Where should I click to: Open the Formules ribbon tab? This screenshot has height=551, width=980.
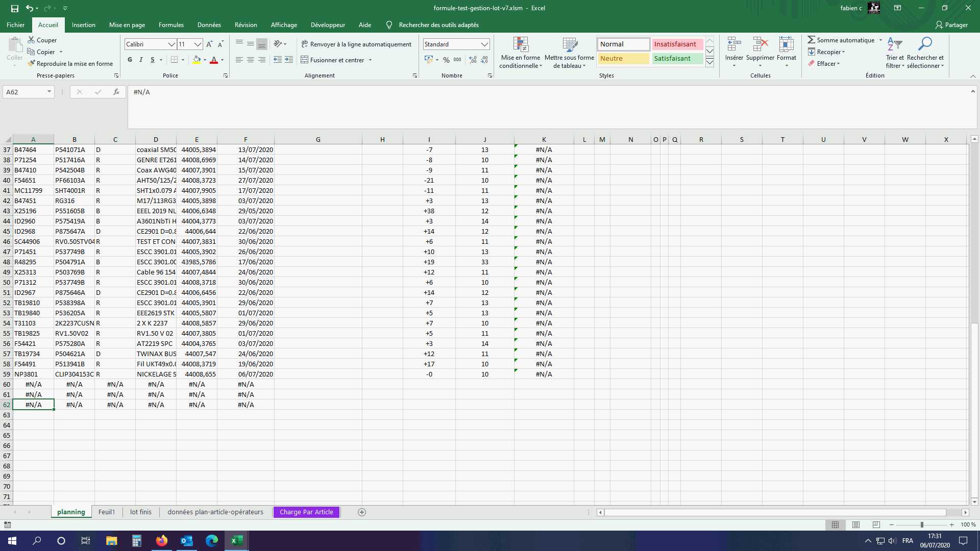[171, 24]
